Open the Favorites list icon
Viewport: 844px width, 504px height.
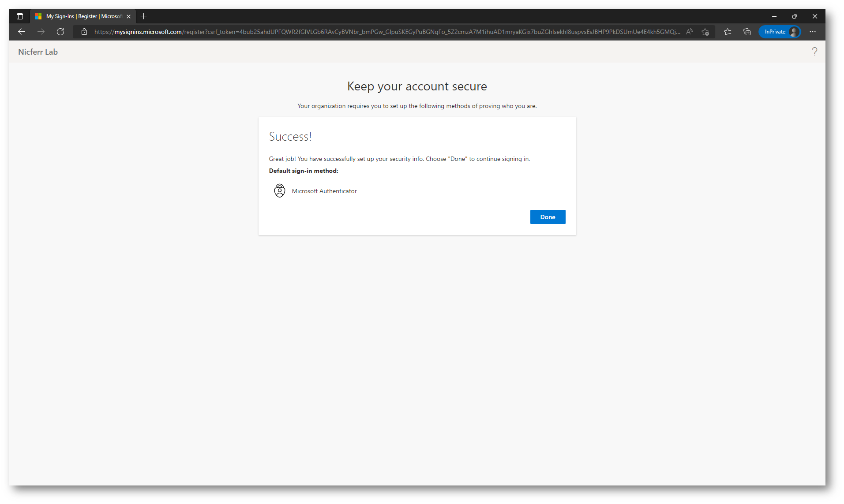point(728,32)
